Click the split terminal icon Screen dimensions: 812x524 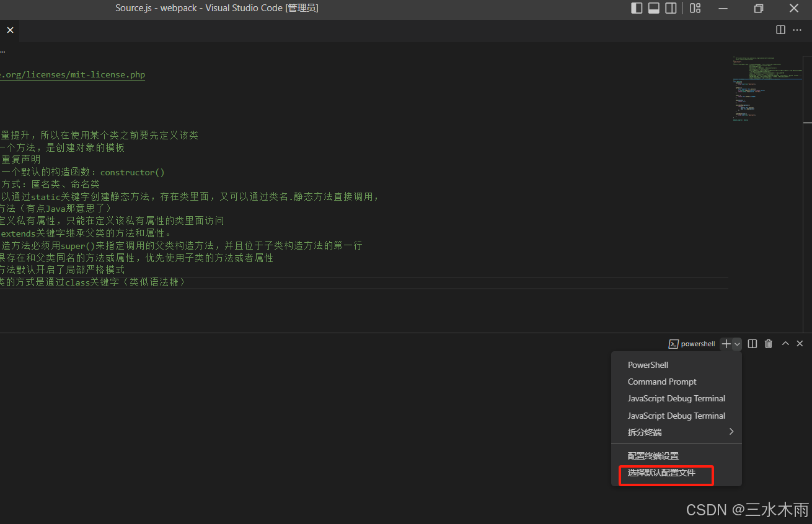752,343
